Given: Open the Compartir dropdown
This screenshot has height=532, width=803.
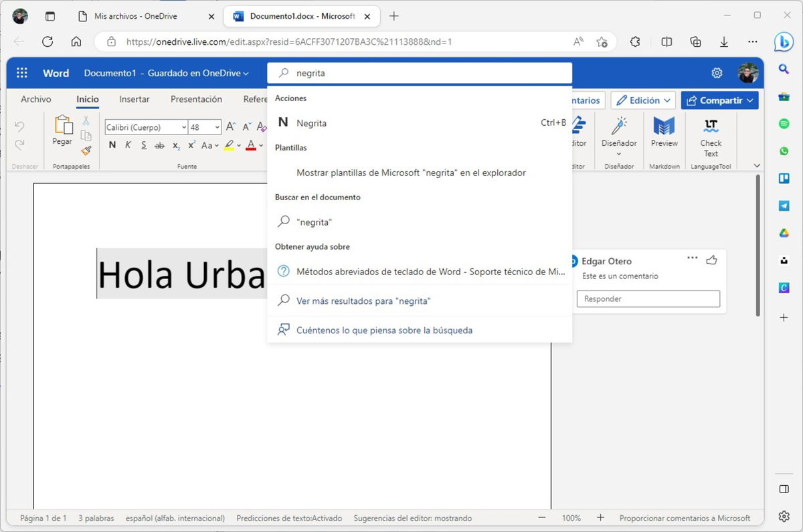Looking at the screenshot, I should [720, 100].
